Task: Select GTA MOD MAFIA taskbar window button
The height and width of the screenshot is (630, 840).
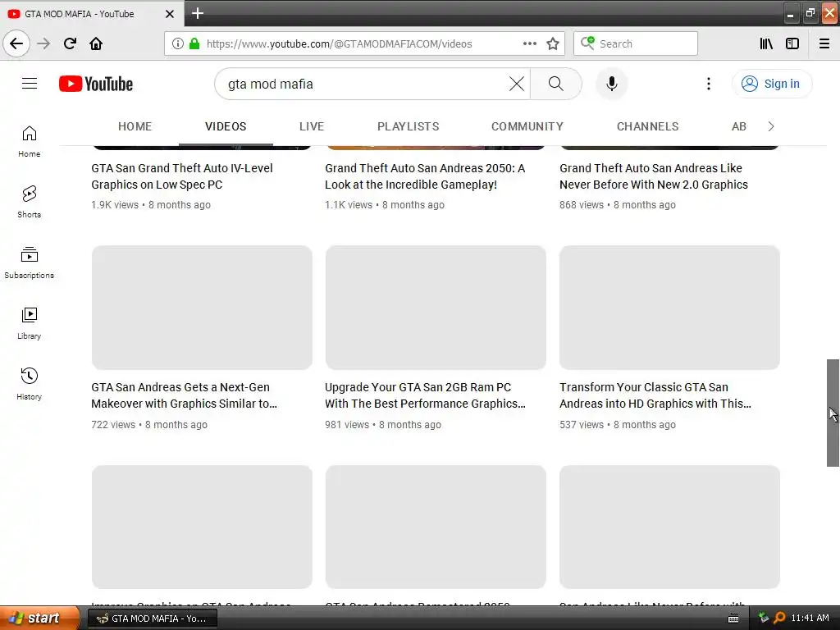Action: pos(152,619)
